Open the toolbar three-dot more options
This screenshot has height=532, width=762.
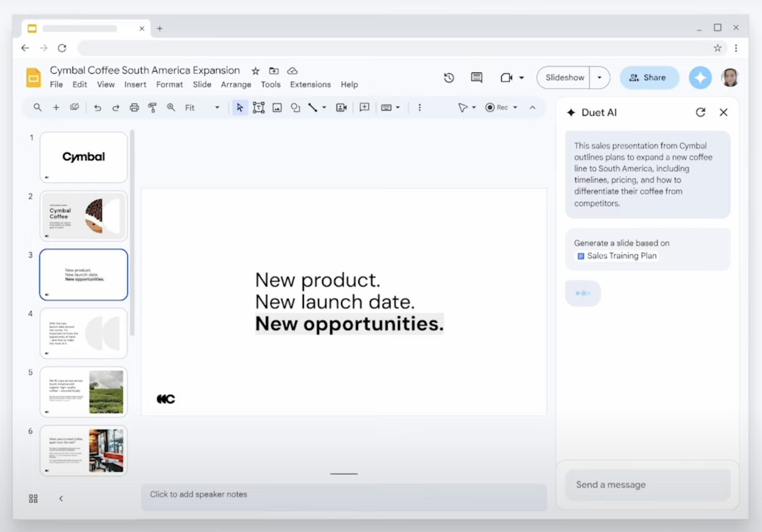pos(419,107)
